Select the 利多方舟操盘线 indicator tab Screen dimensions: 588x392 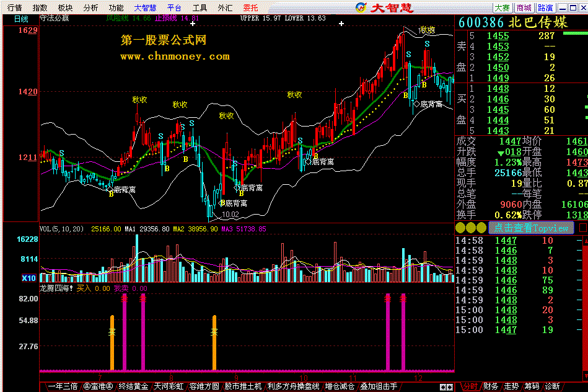(293, 386)
